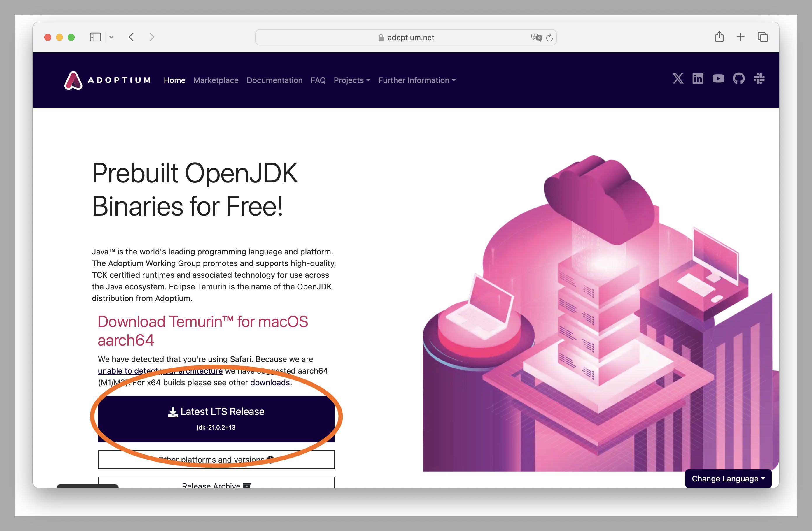
Task: Click the adoptium.net address bar
Action: 406,37
